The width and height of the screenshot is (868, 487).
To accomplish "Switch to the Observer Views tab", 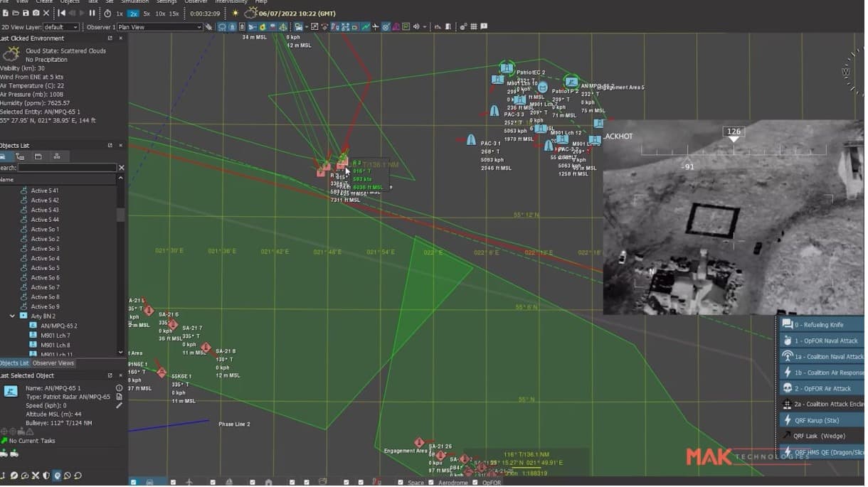I will (x=53, y=363).
